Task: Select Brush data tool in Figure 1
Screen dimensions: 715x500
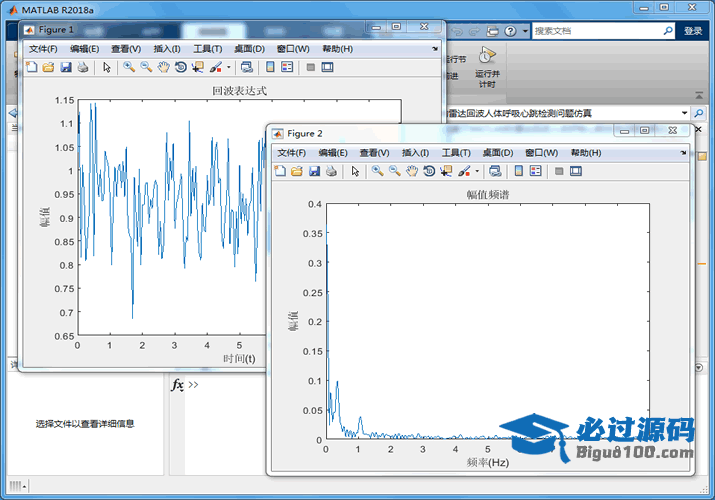Action: (215, 67)
